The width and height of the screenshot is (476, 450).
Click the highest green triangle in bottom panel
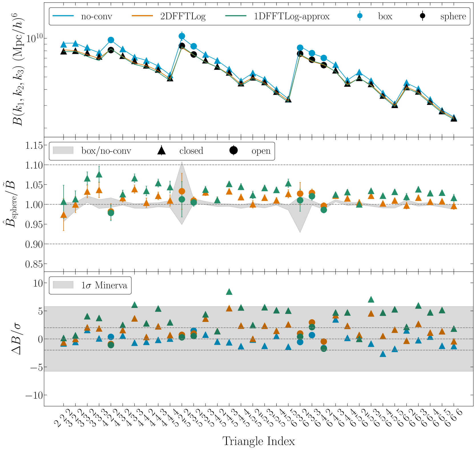(229, 292)
